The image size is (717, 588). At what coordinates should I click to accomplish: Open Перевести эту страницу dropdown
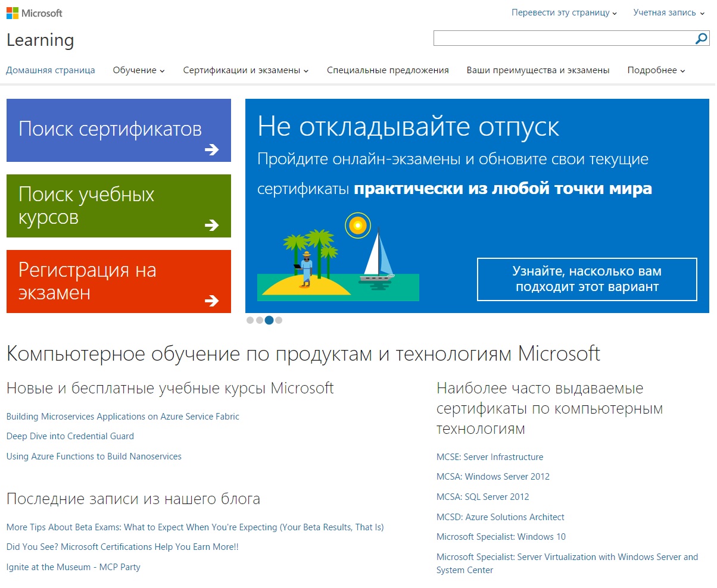click(564, 12)
